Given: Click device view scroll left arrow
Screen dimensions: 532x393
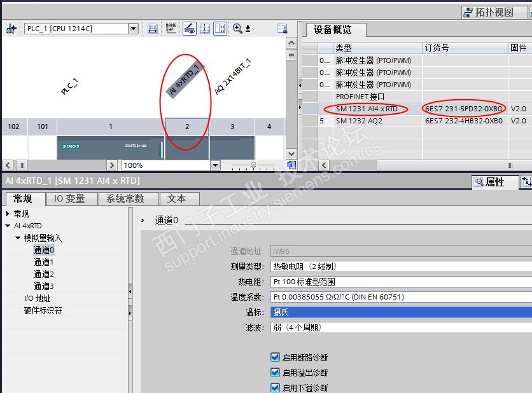Looking at the screenshot, I should 8,165.
